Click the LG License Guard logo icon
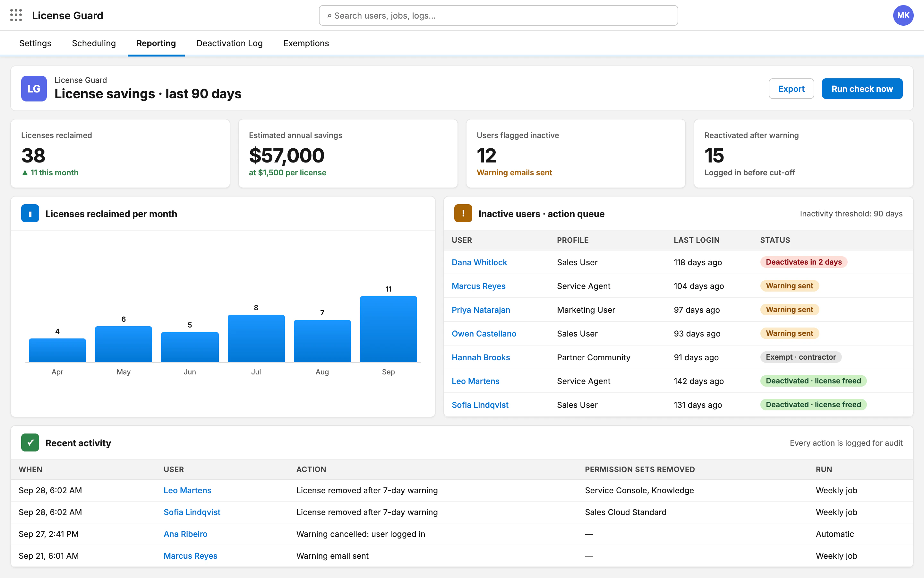The width and height of the screenshot is (924, 578). 34,89
